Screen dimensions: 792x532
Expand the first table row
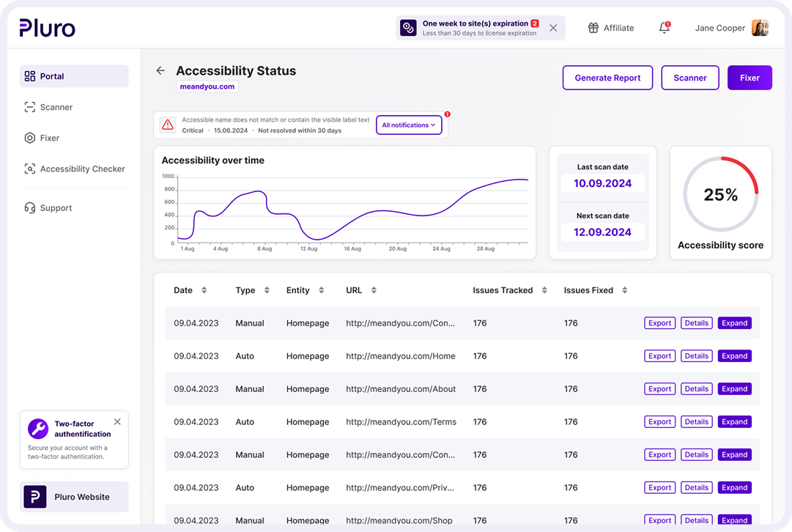[734, 323]
